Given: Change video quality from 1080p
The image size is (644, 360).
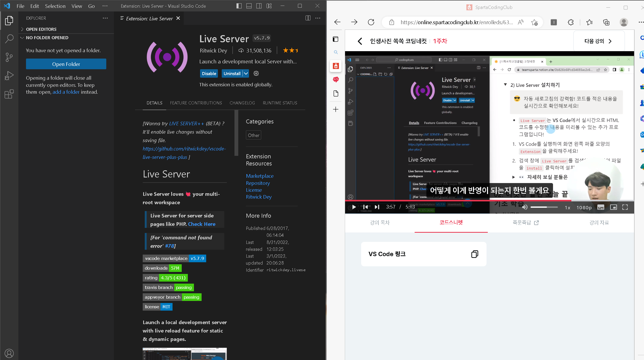Looking at the screenshot, I should pos(584,207).
